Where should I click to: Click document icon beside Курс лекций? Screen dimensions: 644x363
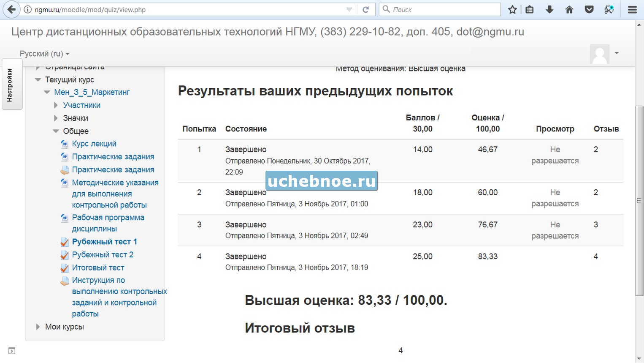click(65, 144)
